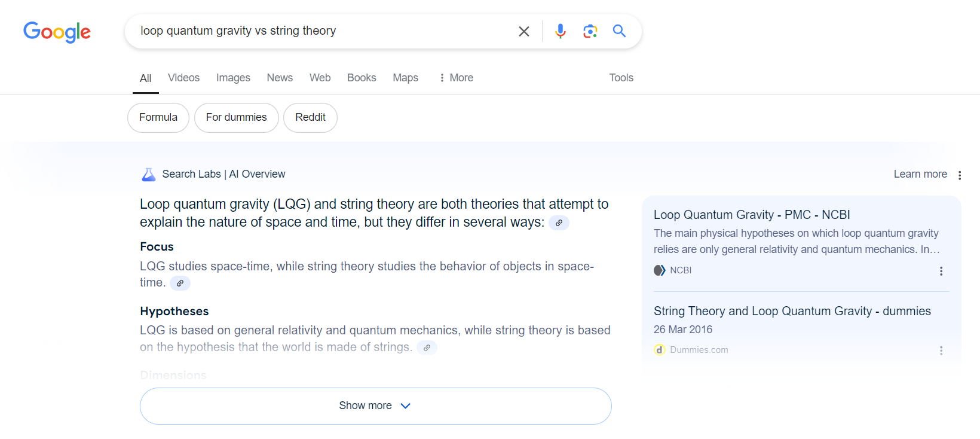The image size is (980, 439).
Task: Click the Focus heading
Action: [x=157, y=247]
